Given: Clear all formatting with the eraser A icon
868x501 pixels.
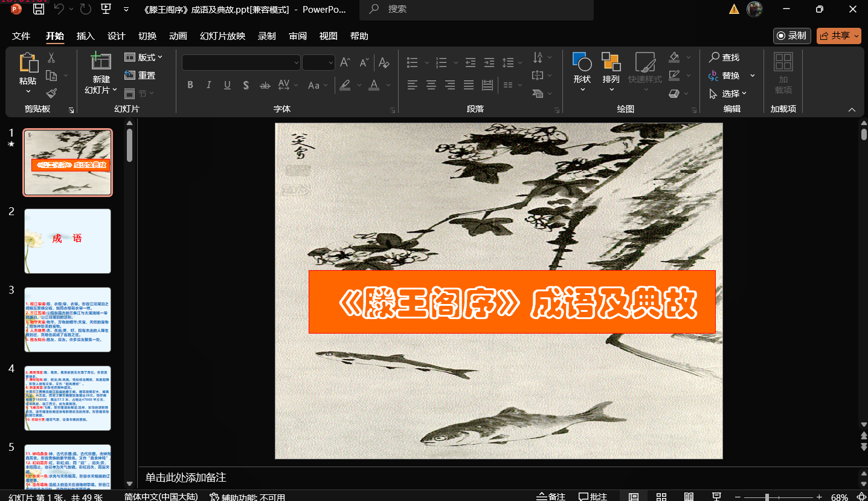Looking at the screenshot, I should [384, 62].
